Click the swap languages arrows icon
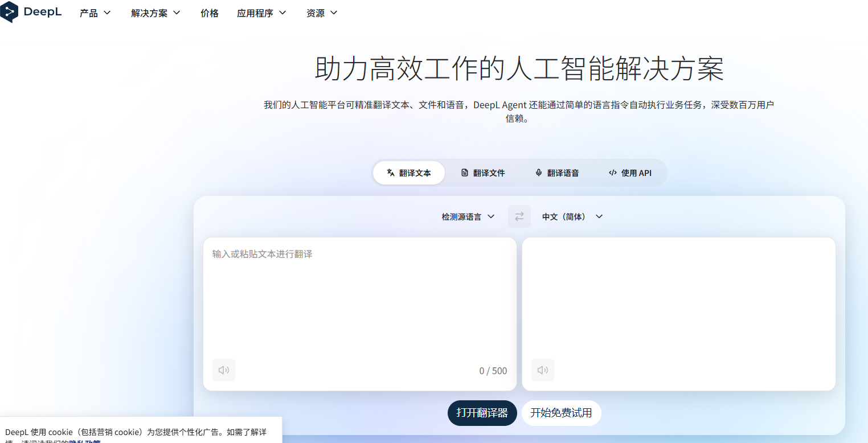 519,216
